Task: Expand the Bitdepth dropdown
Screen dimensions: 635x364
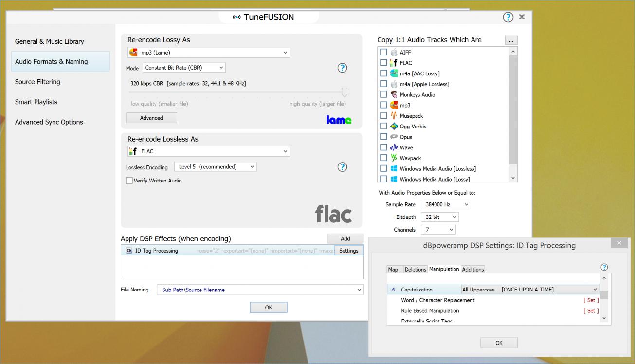Action: (440, 217)
